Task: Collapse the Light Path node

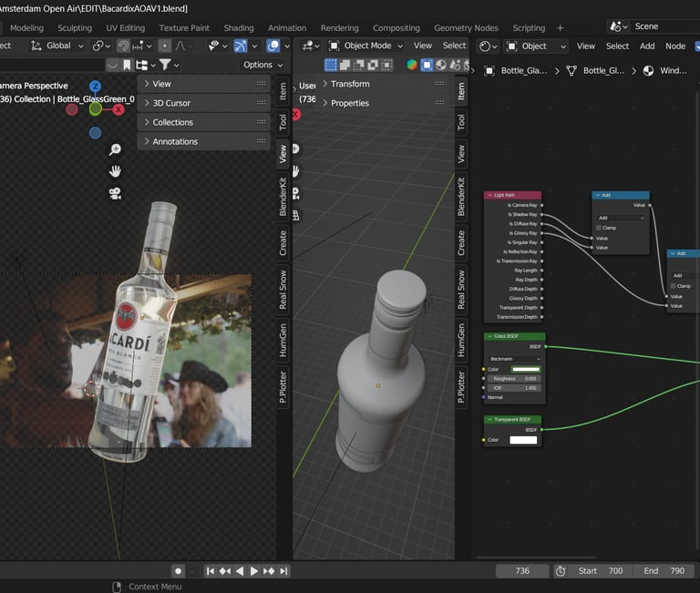Action: (489, 195)
